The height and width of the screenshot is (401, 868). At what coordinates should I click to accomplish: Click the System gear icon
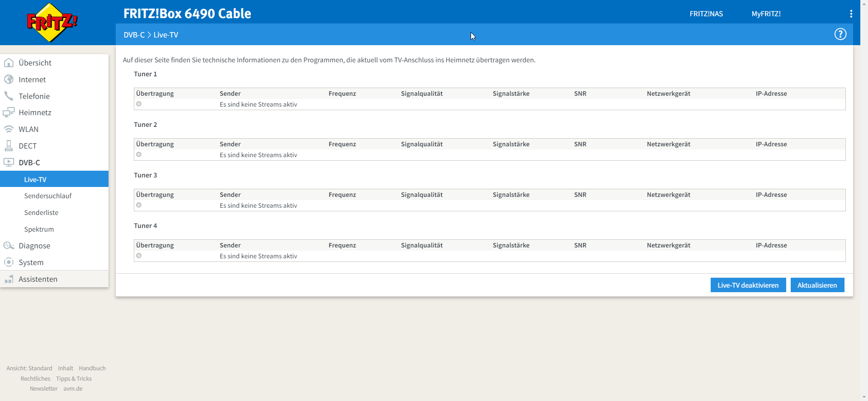coord(9,262)
